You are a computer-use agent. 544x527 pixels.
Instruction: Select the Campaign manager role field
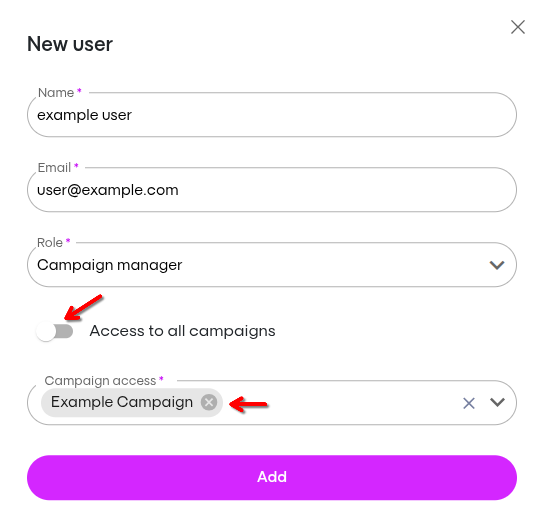pyautogui.click(x=272, y=265)
